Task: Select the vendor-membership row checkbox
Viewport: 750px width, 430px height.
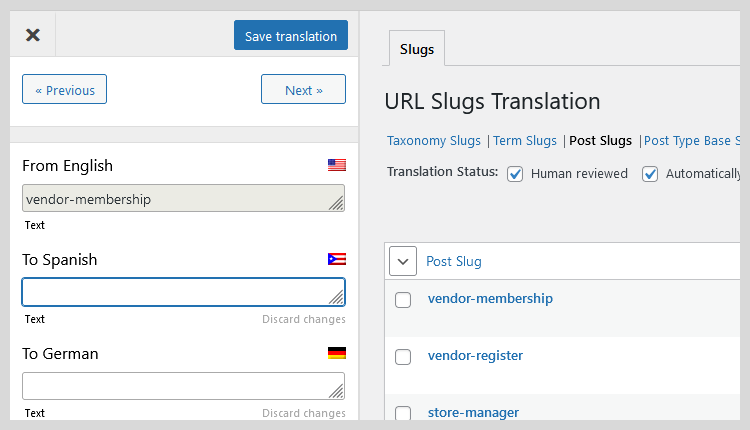Action: 403,300
